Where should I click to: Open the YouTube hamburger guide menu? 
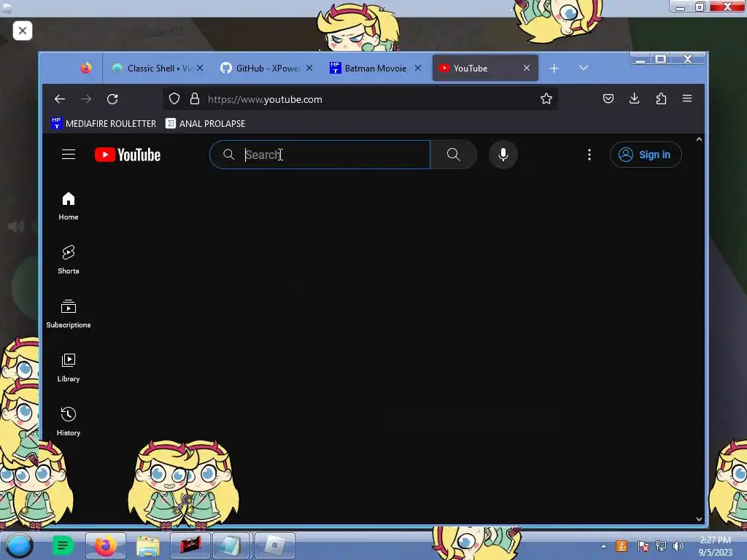tap(69, 155)
